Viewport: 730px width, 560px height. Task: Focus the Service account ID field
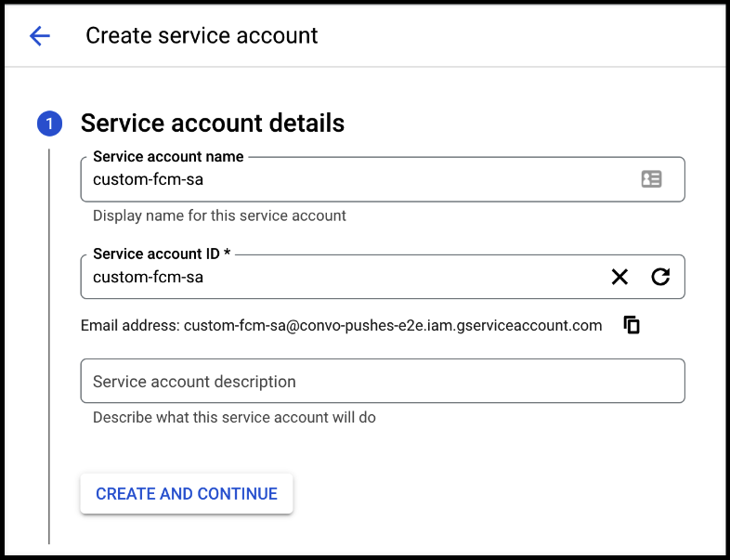point(383,277)
